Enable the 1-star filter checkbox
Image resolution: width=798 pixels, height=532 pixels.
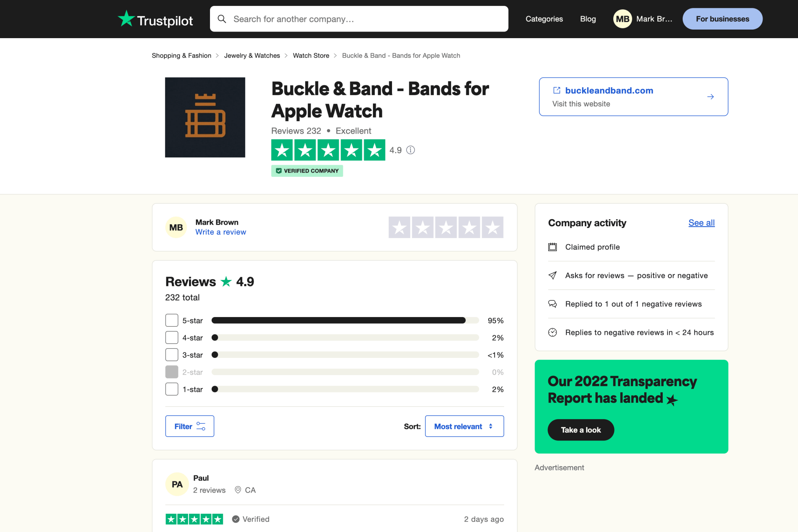[x=172, y=389]
